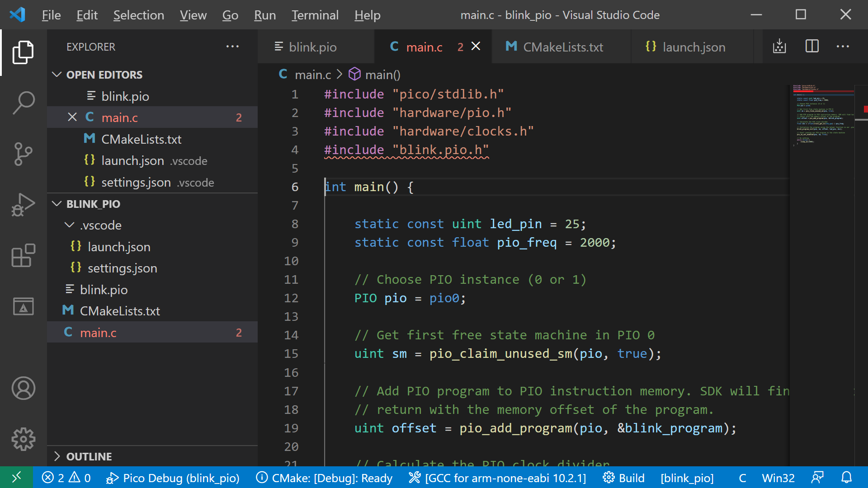Open CMakeLists.txt in BLINK_PIO tree
The image size is (868, 488).
tap(152, 311)
